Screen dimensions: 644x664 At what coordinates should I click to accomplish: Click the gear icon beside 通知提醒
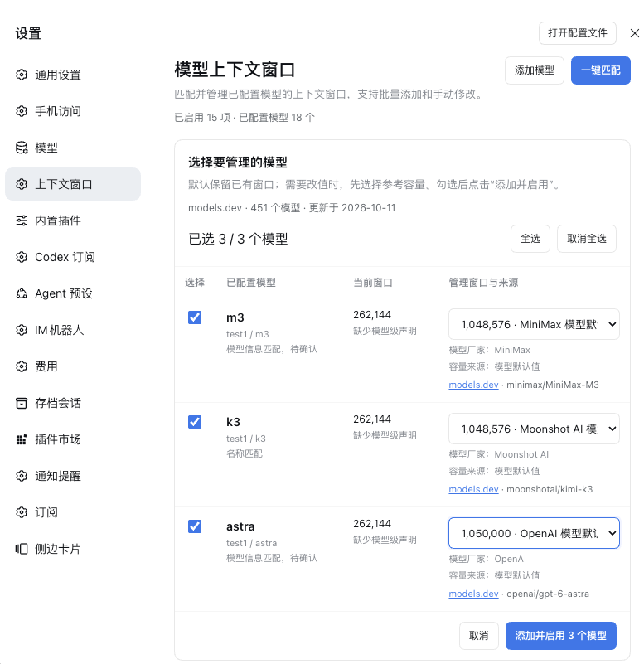(x=22, y=476)
